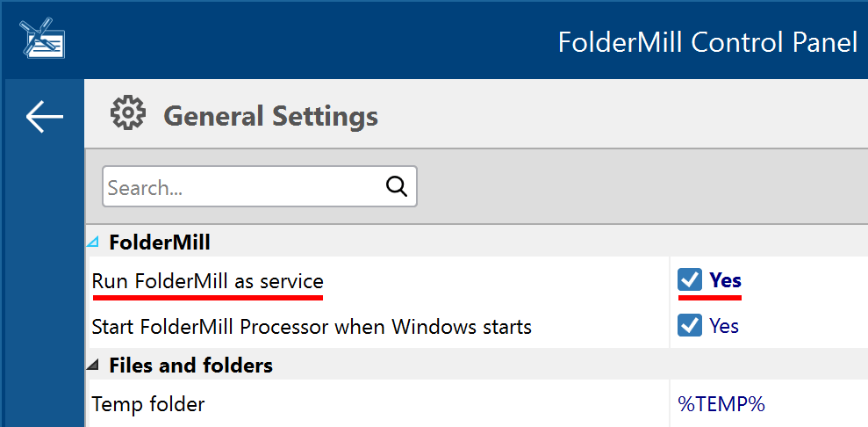Click the General Settings heading
The height and width of the screenshot is (427, 868).
point(270,116)
